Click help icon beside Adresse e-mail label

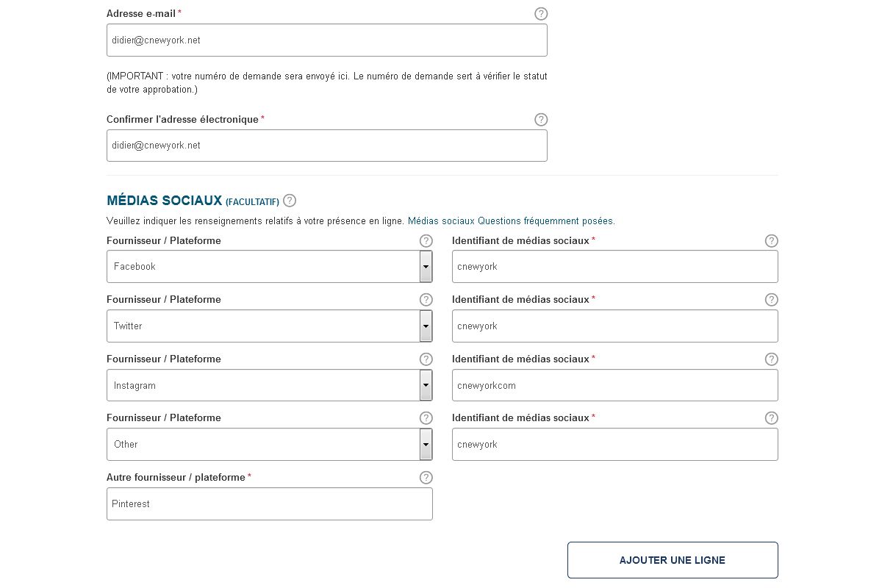[x=541, y=13]
